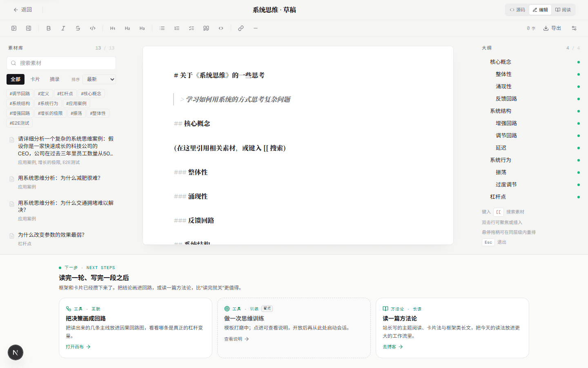Image resolution: width=588 pixels, height=368 pixels.
Task: Focus the 搜索素材 search field
Action: coord(61,63)
